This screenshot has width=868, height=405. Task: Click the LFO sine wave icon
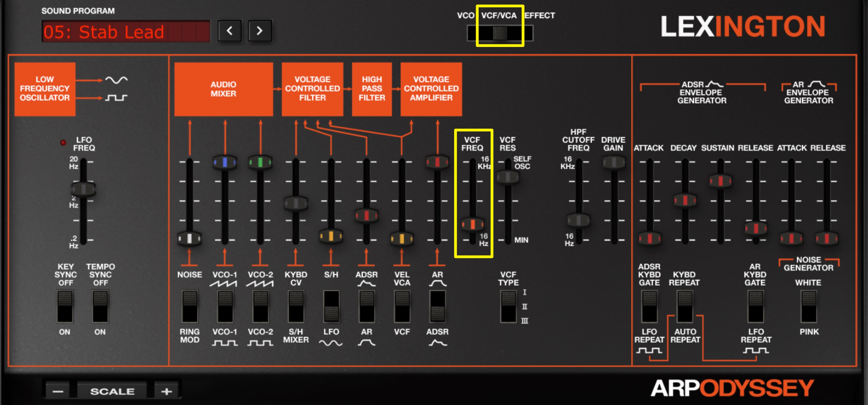[116, 80]
